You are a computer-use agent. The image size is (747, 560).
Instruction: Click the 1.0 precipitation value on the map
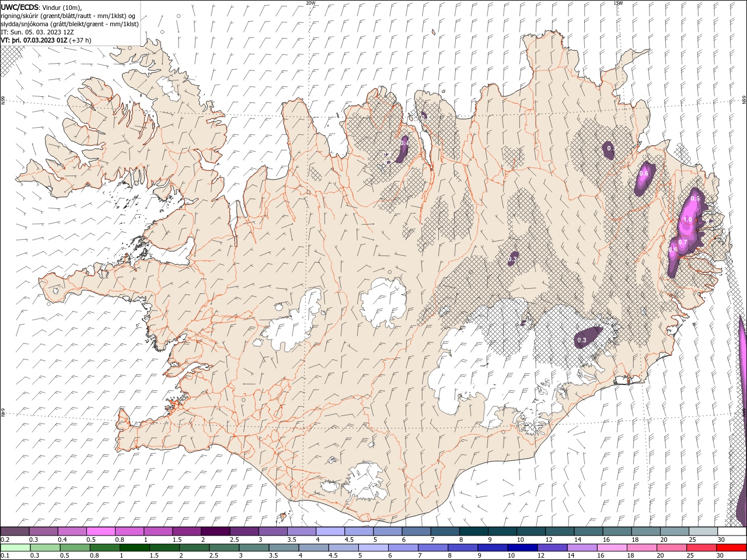[687, 220]
